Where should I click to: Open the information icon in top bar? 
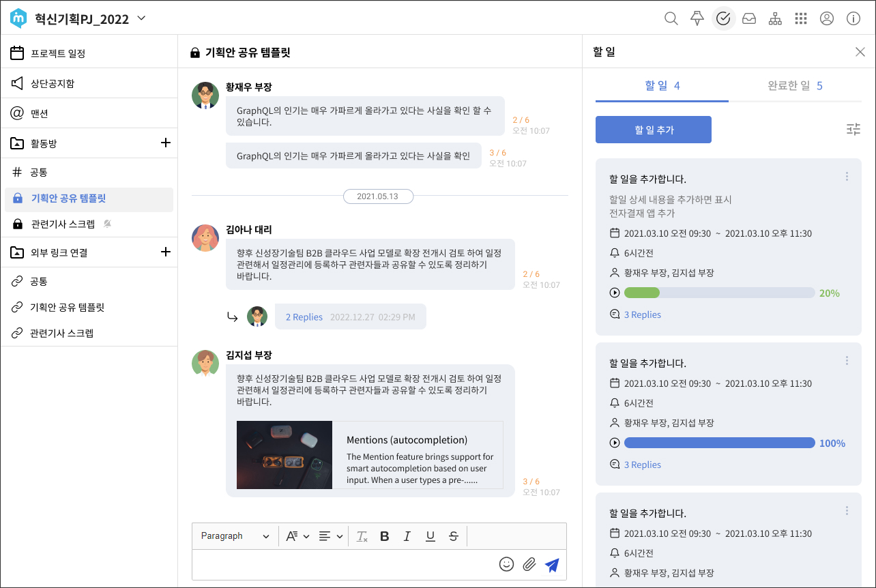(x=853, y=18)
